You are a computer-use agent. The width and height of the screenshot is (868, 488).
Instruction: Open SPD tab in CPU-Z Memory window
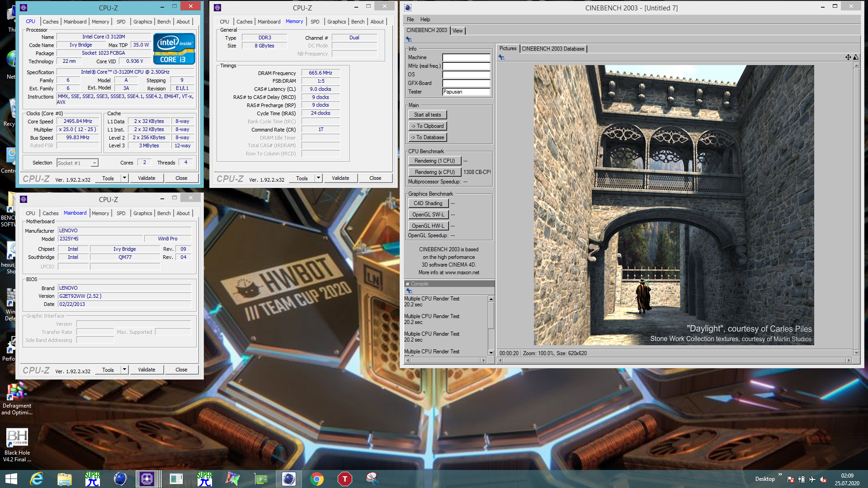click(x=315, y=22)
